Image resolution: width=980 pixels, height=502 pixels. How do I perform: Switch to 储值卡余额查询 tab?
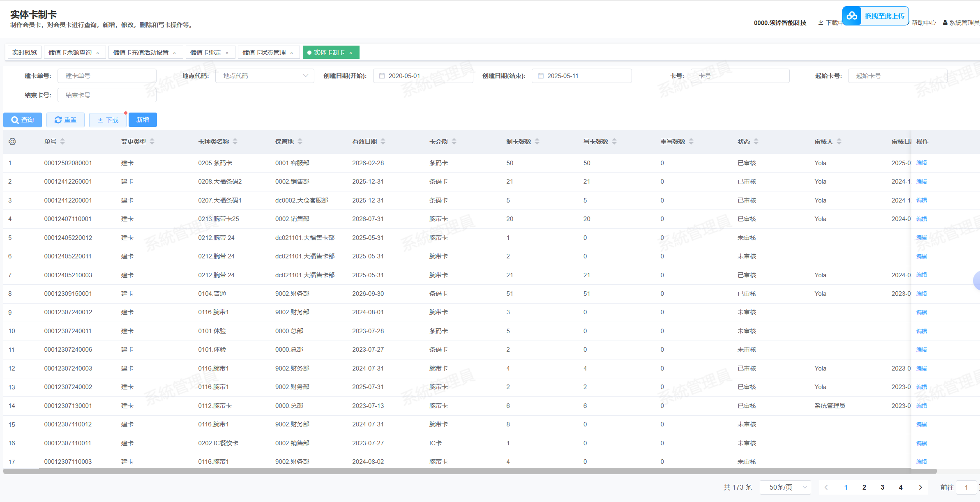click(70, 53)
